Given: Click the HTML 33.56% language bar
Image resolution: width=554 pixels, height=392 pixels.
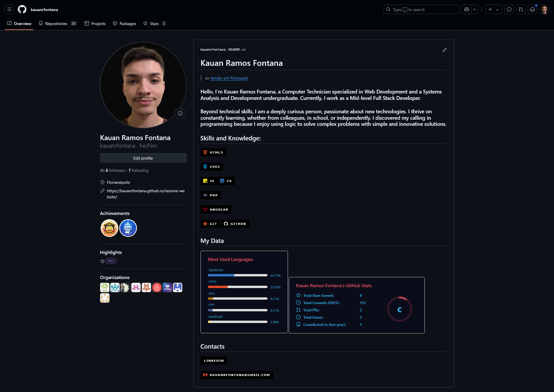Looking at the screenshot, I should click(238, 287).
